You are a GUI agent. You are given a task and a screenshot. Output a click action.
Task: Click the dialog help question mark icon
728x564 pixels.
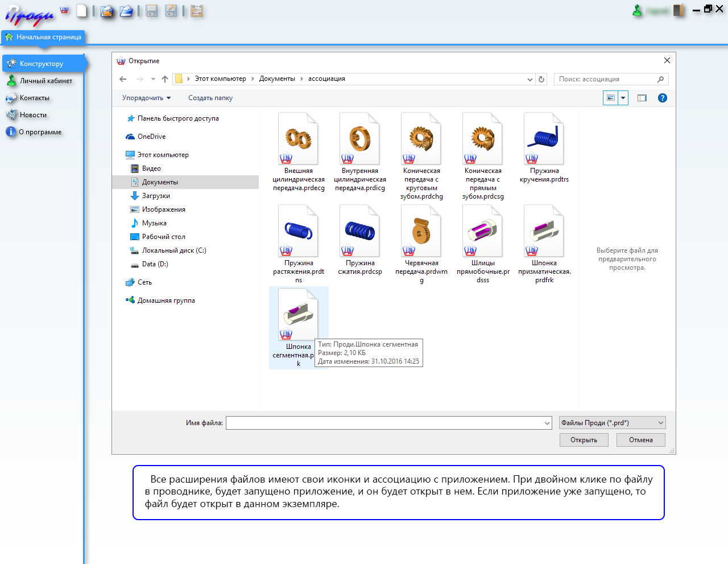coord(662,98)
